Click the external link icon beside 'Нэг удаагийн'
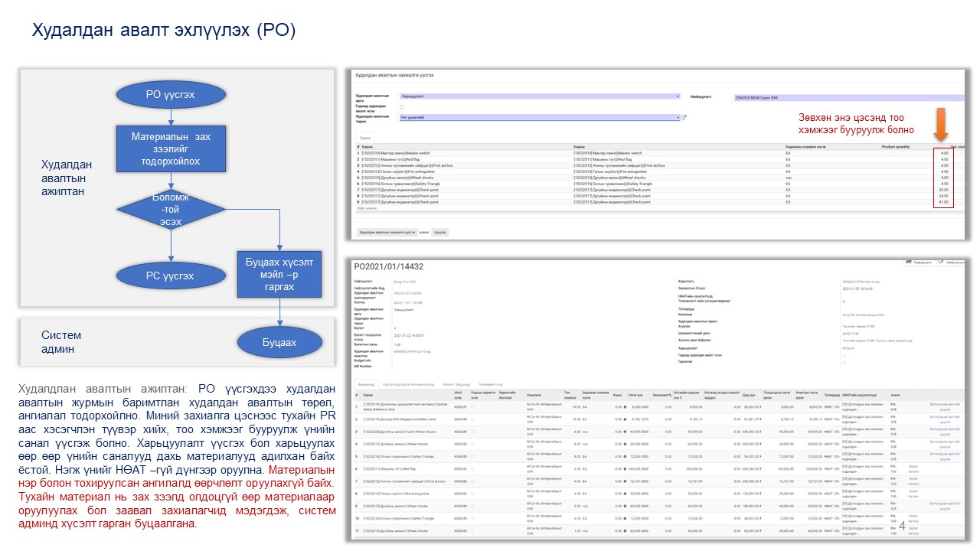 (x=684, y=117)
